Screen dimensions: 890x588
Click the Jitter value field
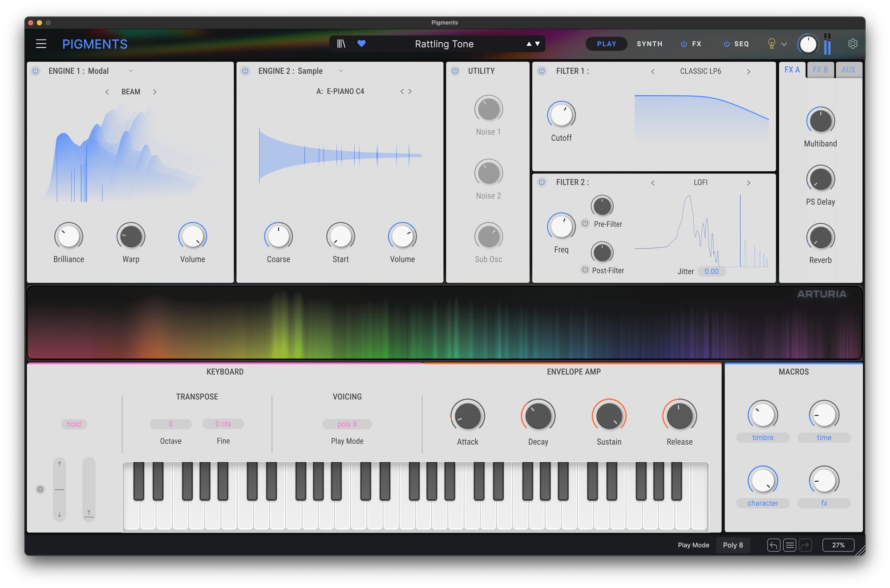coord(711,271)
